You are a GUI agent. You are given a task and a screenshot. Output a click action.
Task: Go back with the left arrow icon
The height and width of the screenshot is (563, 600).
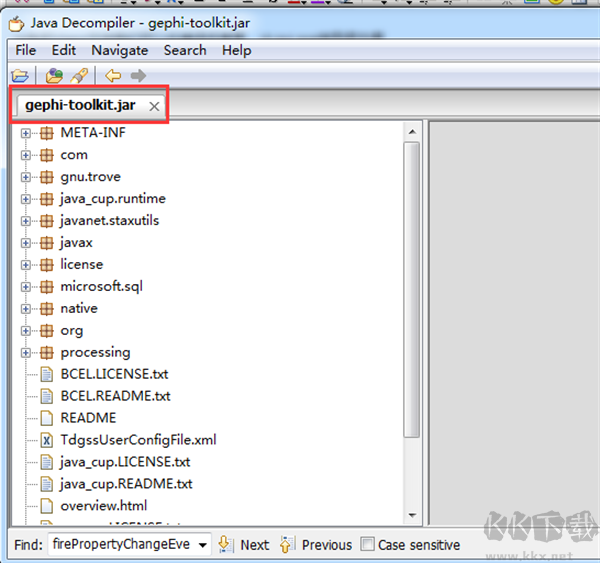(113, 76)
